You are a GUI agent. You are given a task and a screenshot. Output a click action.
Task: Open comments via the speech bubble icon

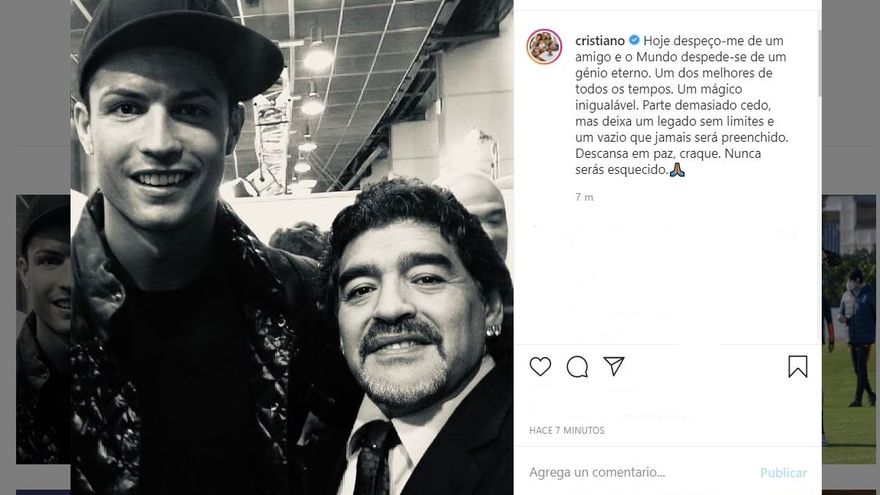click(577, 367)
